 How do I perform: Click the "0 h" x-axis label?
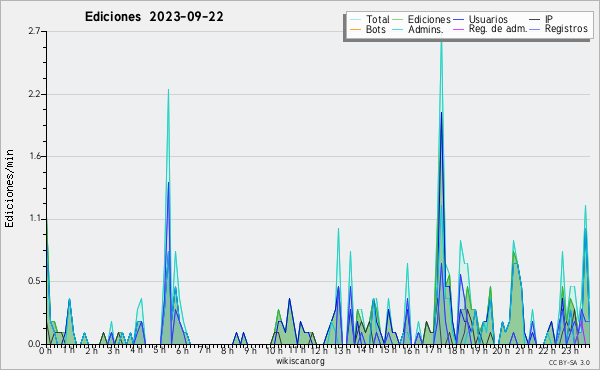point(45,350)
